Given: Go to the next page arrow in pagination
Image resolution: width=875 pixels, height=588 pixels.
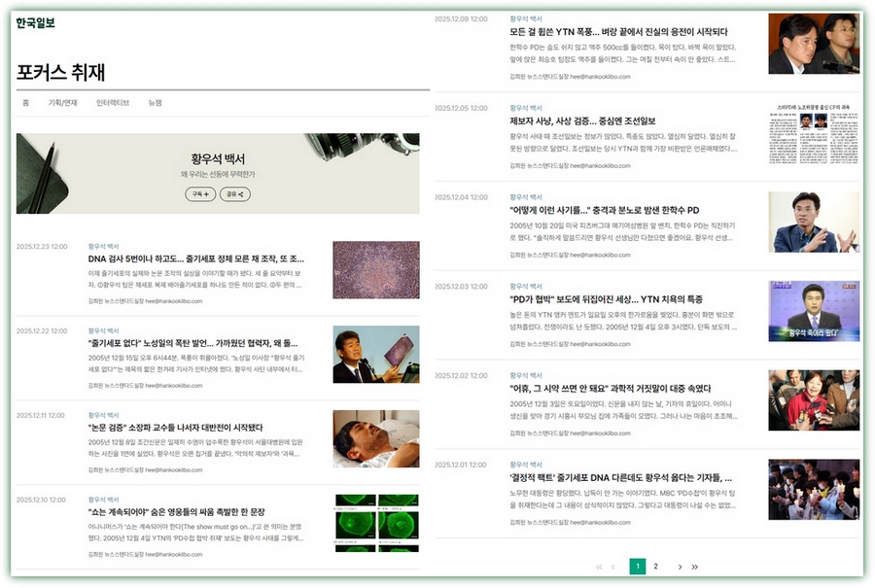Looking at the screenshot, I should [680, 567].
